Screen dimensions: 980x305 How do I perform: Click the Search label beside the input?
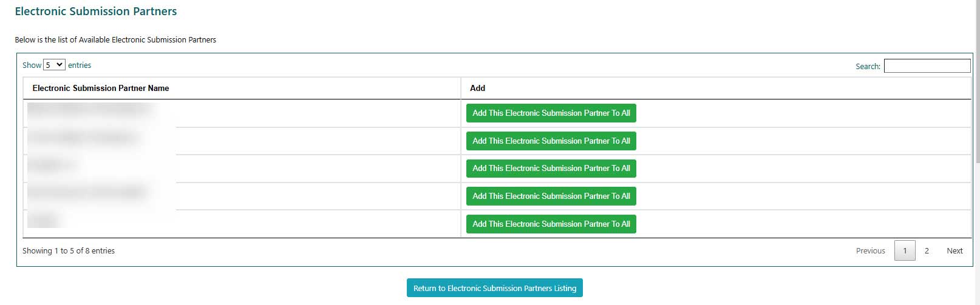[868, 67]
